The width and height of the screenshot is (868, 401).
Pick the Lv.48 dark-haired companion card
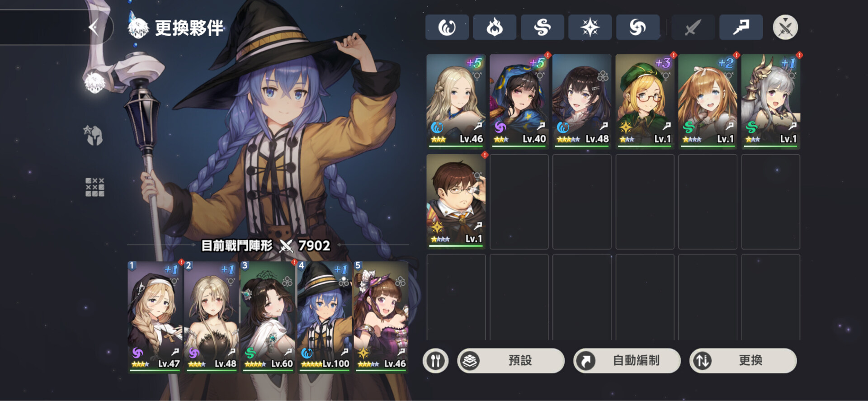point(582,101)
